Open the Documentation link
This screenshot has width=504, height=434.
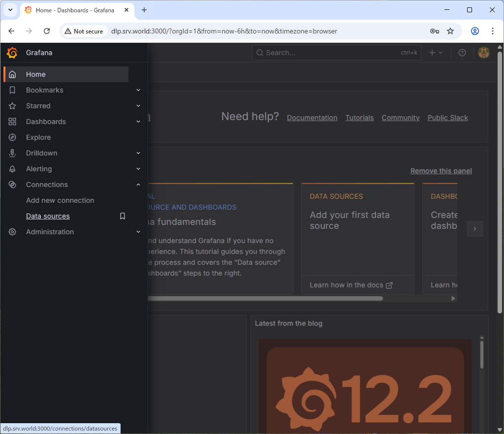(312, 118)
